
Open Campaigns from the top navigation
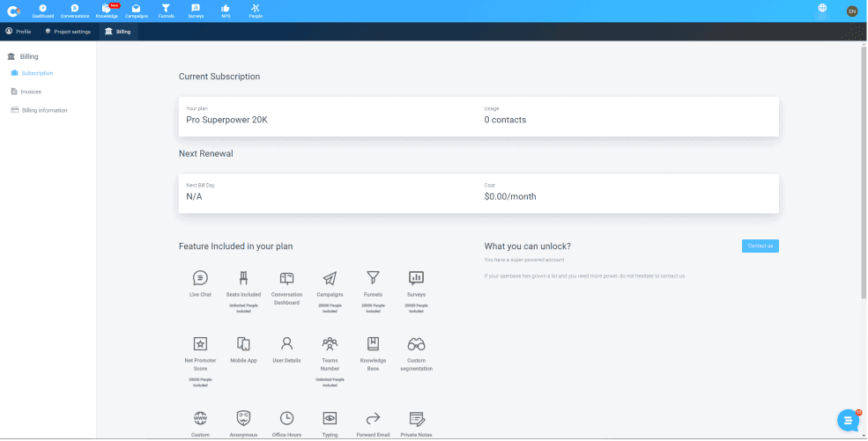136,11
